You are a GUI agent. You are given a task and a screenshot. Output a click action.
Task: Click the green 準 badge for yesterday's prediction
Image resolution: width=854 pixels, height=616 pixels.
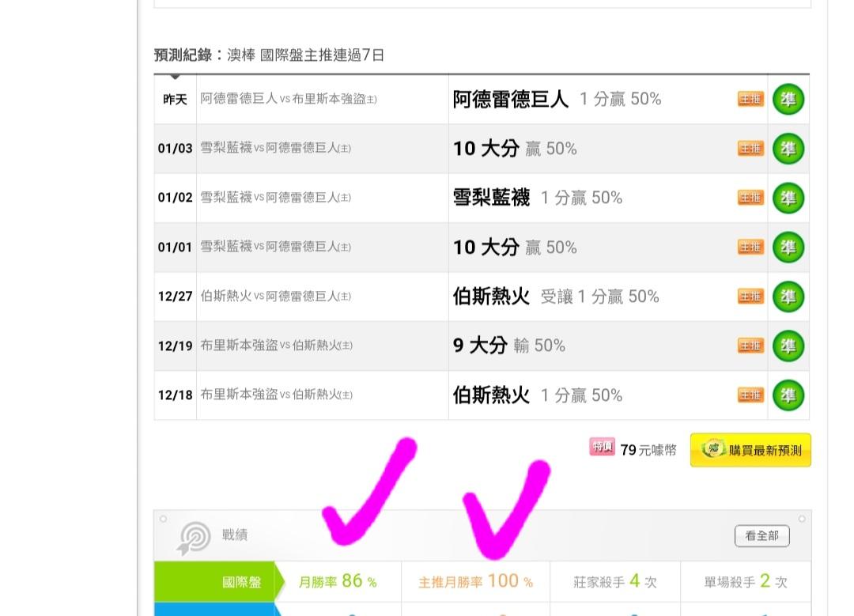click(788, 100)
